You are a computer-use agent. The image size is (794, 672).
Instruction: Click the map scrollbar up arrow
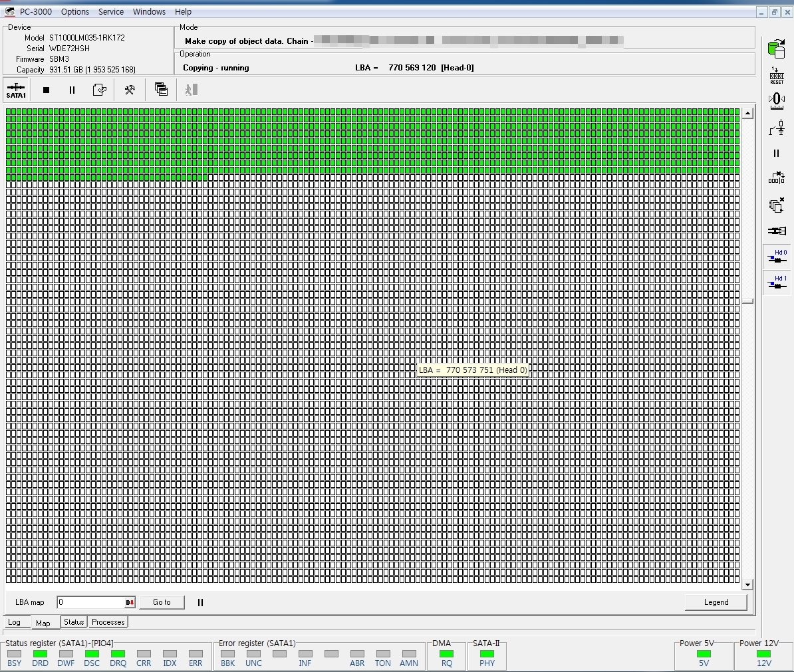coord(748,114)
